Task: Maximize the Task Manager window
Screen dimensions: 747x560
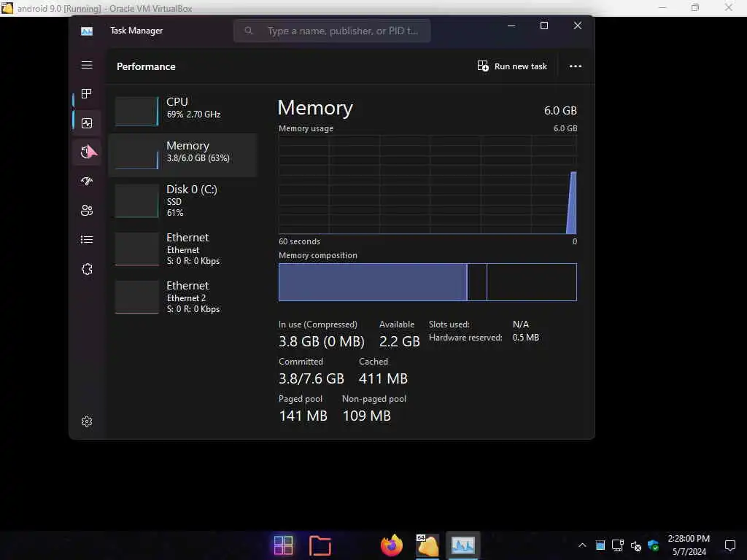Action: [544, 26]
